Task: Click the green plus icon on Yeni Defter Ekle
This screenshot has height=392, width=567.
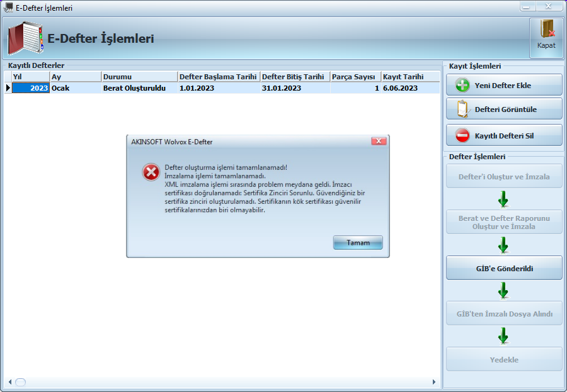Action: pyautogui.click(x=462, y=86)
